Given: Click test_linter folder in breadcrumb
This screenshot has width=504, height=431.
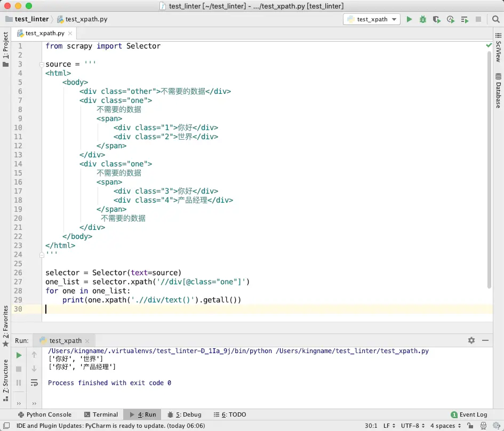Looking at the screenshot, I should pos(27,19).
